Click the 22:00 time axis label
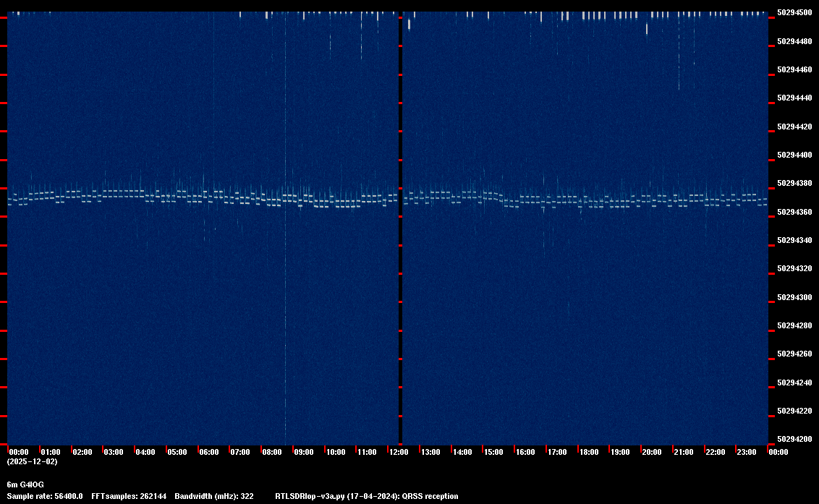 pos(716,452)
